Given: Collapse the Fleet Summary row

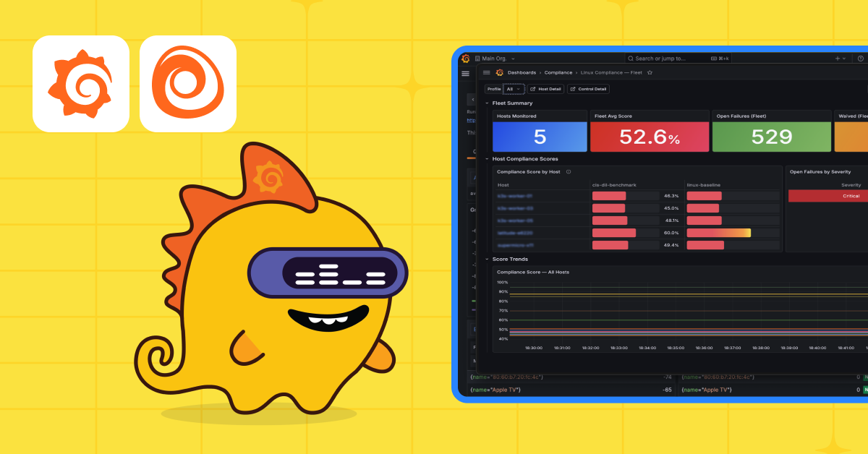Looking at the screenshot, I should click(x=487, y=103).
